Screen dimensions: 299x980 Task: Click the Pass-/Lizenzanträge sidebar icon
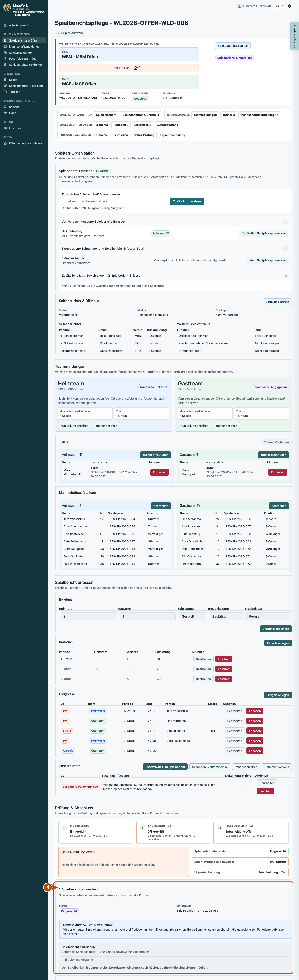[5, 59]
